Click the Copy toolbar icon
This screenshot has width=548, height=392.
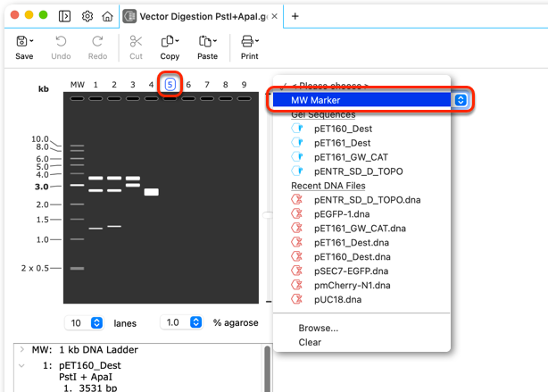click(168, 41)
